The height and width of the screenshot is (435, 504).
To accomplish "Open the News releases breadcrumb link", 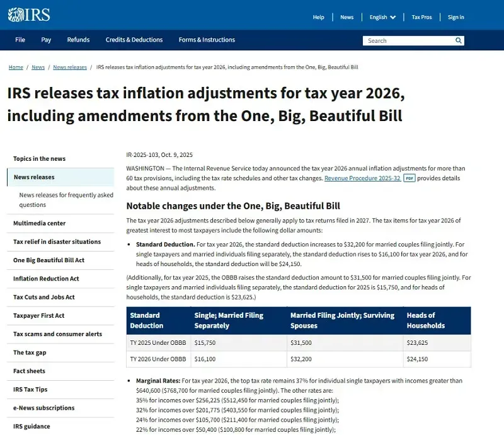I will (x=70, y=67).
